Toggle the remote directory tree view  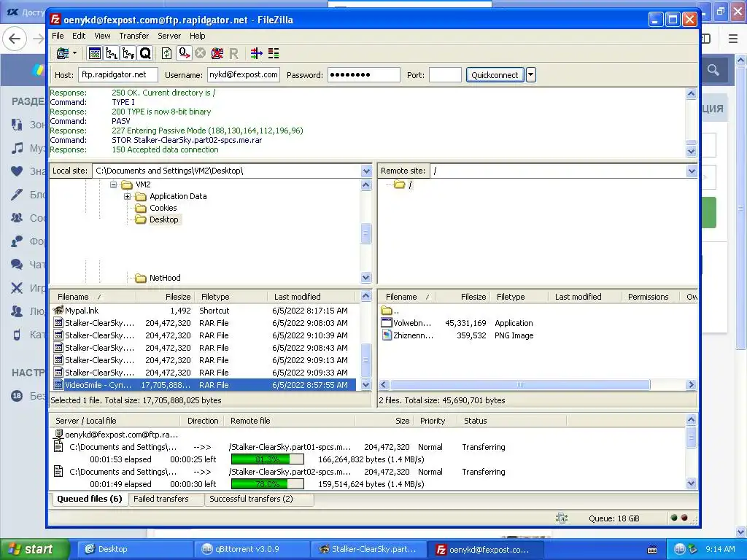coord(128,53)
